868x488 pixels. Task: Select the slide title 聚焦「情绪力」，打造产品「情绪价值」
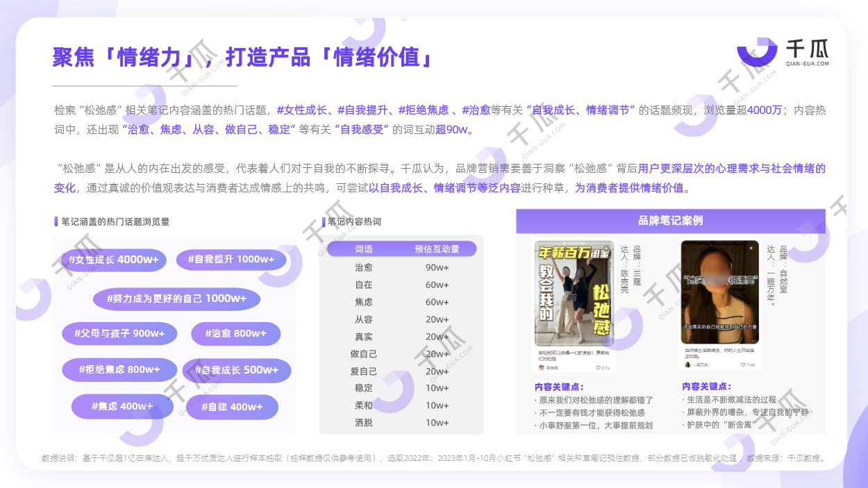click(244, 57)
